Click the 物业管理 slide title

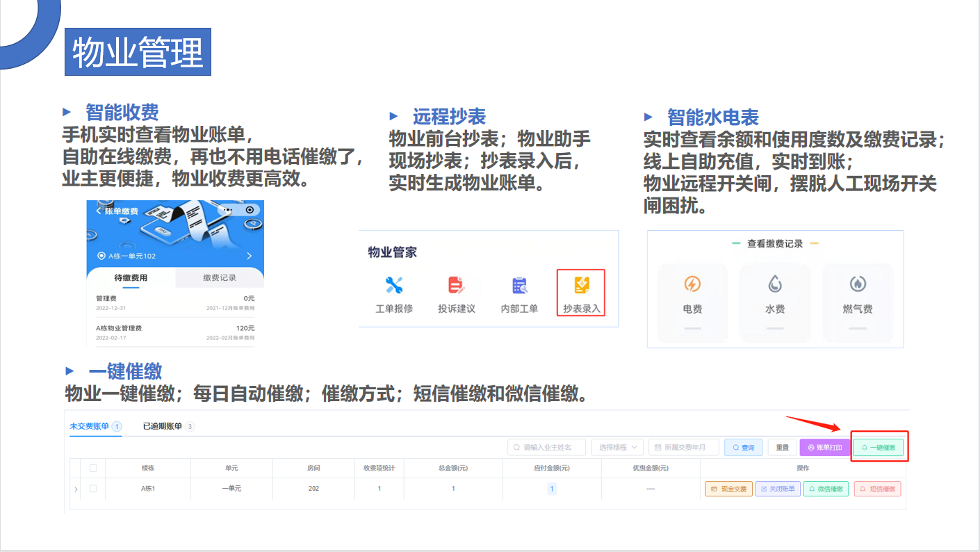tap(138, 52)
